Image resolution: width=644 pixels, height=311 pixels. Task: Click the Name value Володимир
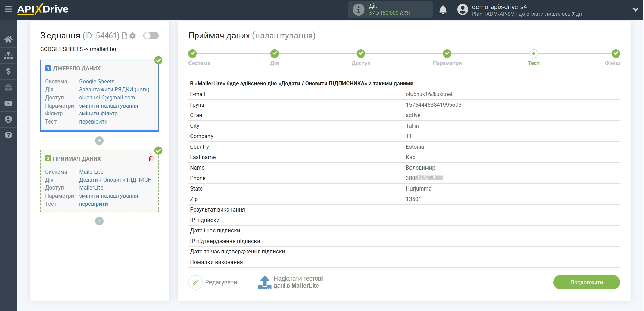pos(420,168)
